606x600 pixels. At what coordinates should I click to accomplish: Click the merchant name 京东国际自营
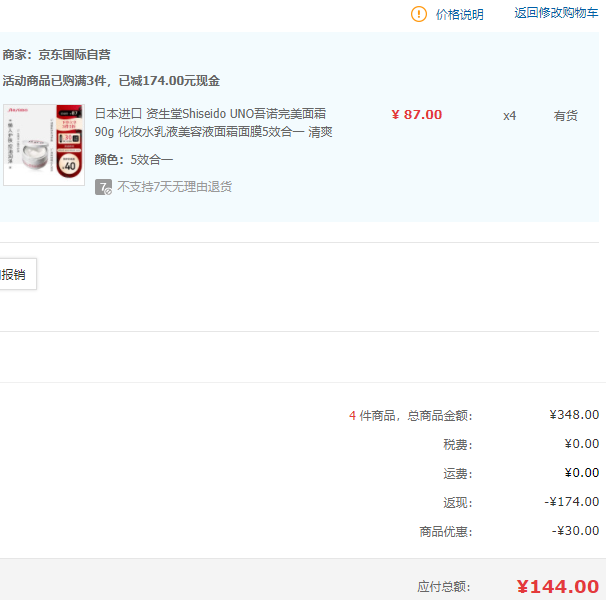(x=74, y=55)
